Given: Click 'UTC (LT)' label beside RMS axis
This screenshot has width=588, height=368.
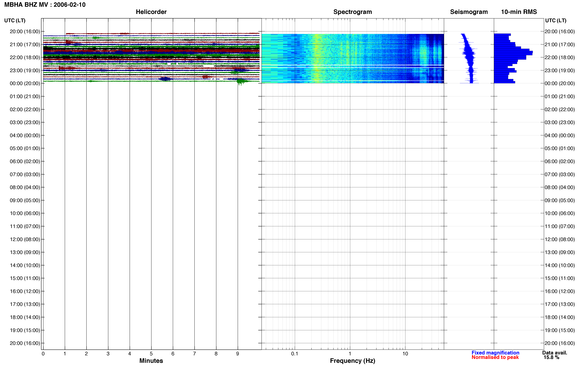Looking at the screenshot, I should [x=556, y=20].
